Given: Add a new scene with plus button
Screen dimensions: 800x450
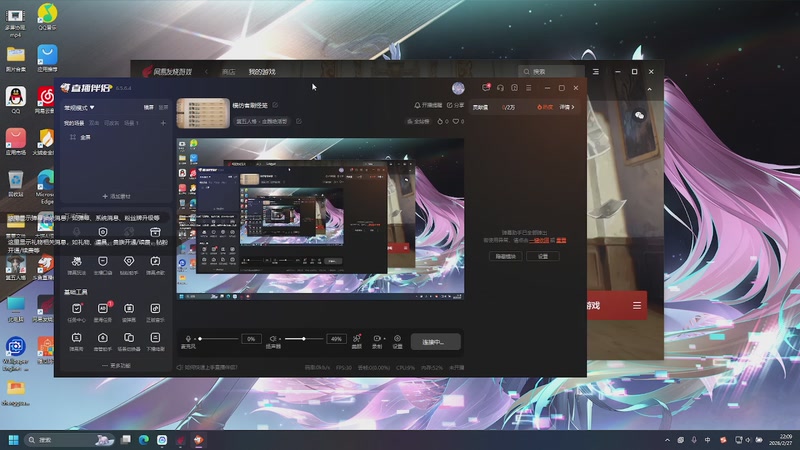Looking at the screenshot, I should 163,123.
